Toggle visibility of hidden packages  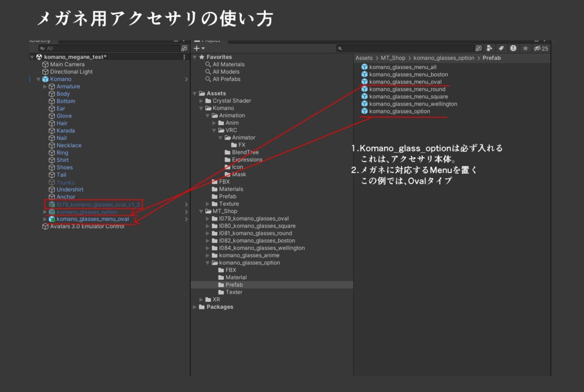(537, 48)
